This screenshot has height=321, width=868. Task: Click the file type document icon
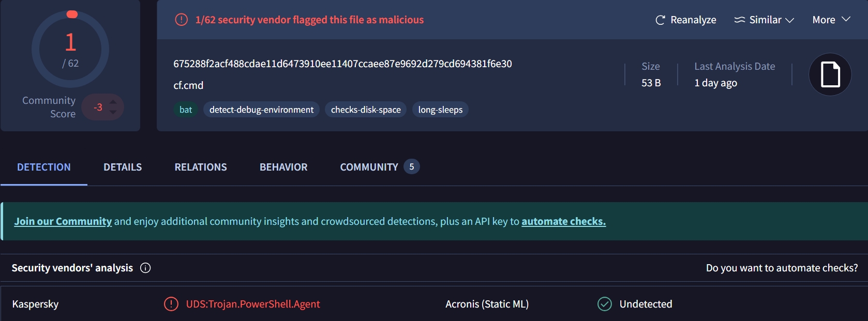(830, 74)
